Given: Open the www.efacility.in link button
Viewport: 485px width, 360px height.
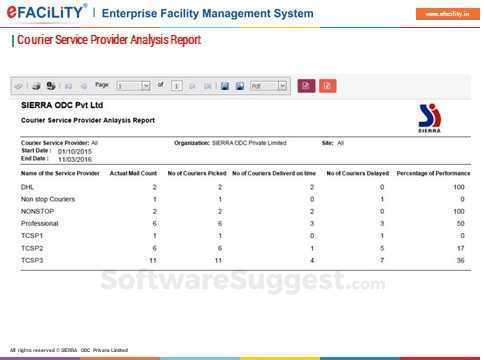Looking at the screenshot, I should pos(448,14).
